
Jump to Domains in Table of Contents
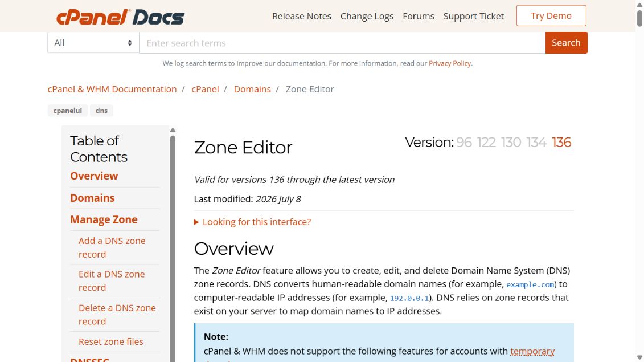(92, 198)
